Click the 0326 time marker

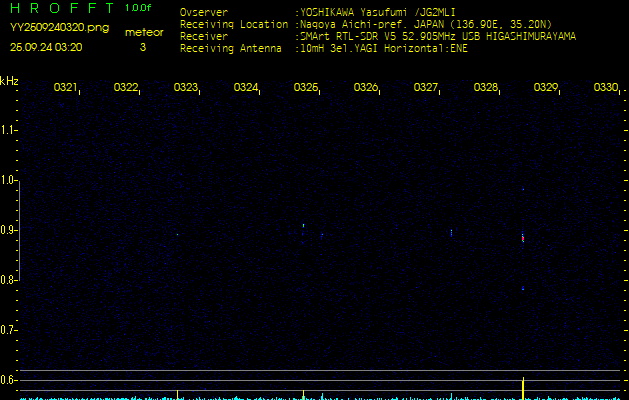366,87
